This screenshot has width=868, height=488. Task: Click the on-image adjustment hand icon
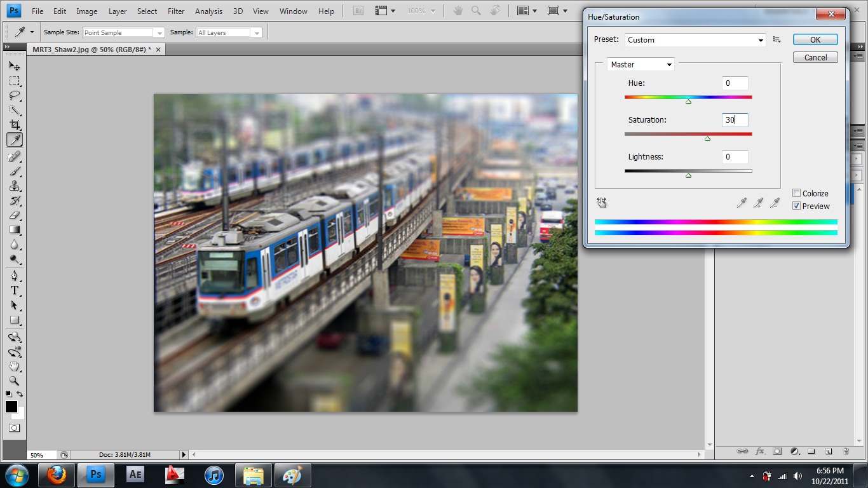click(x=602, y=203)
